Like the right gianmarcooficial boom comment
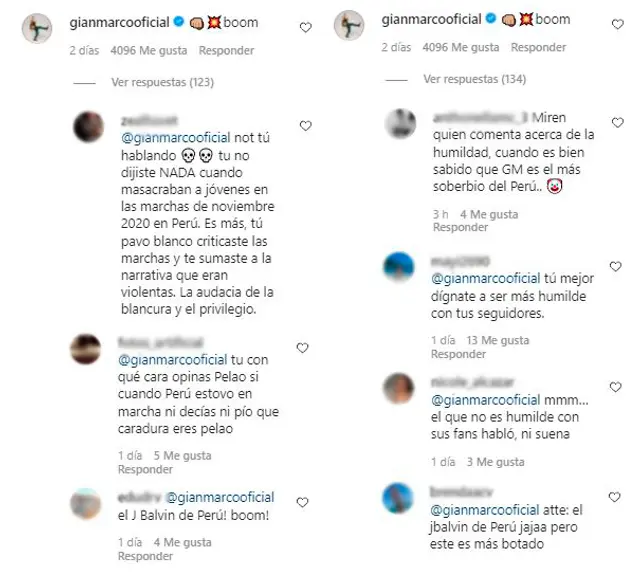Screen dimensions: 640x586 pyautogui.click(x=618, y=24)
